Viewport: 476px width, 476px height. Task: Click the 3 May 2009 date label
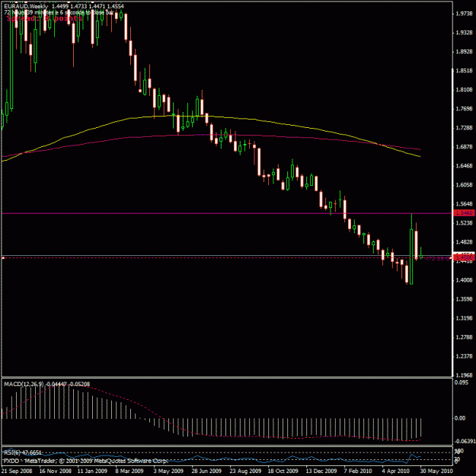pos(168,471)
